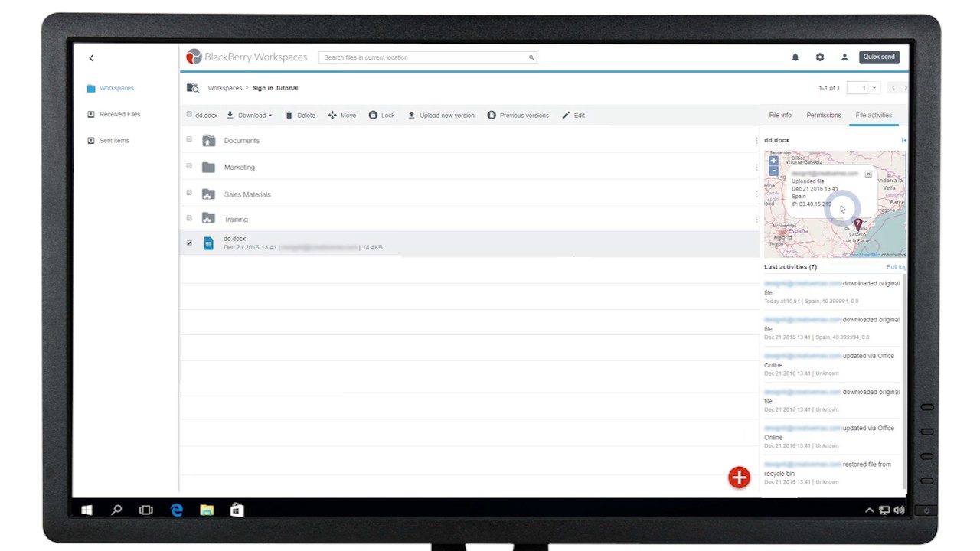This screenshot has height=551, width=980.
Task: Open Sent items in the sidebar
Action: click(108, 141)
